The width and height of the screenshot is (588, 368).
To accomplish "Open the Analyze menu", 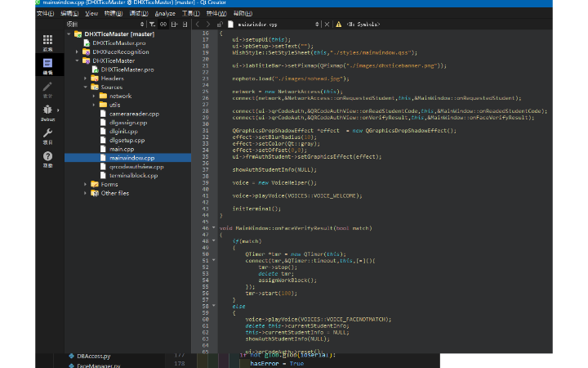I will tap(165, 14).
